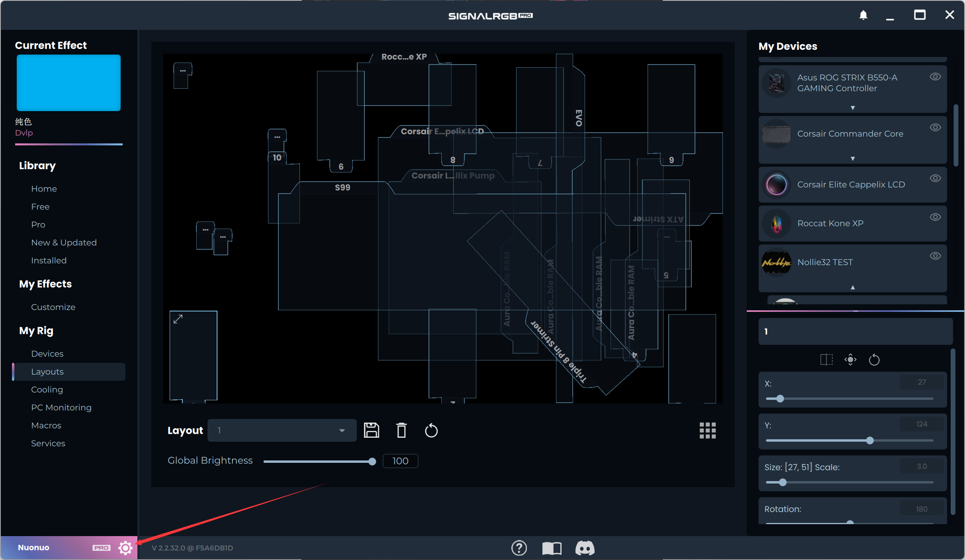
Task: Save the current layout with floppy icon
Action: [371, 430]
